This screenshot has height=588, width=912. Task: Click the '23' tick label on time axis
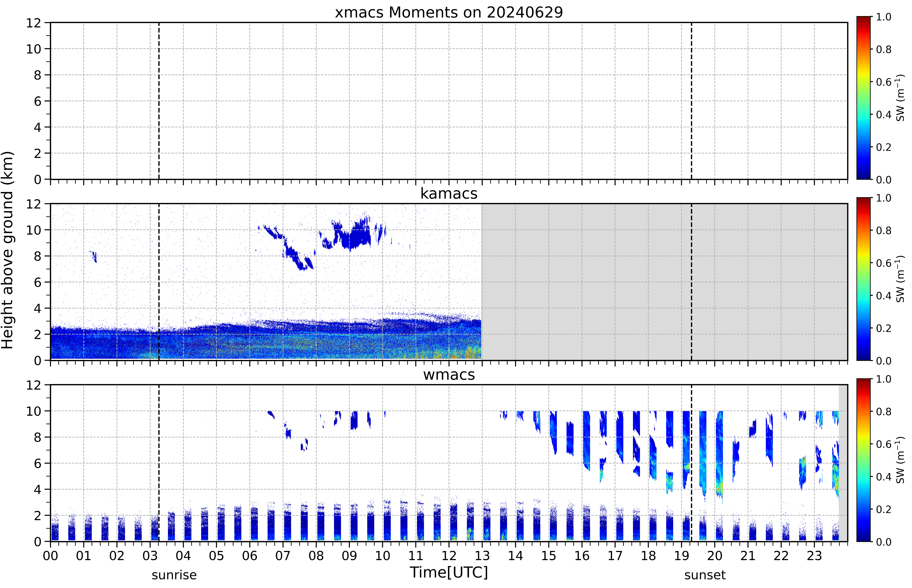point(814,556)
